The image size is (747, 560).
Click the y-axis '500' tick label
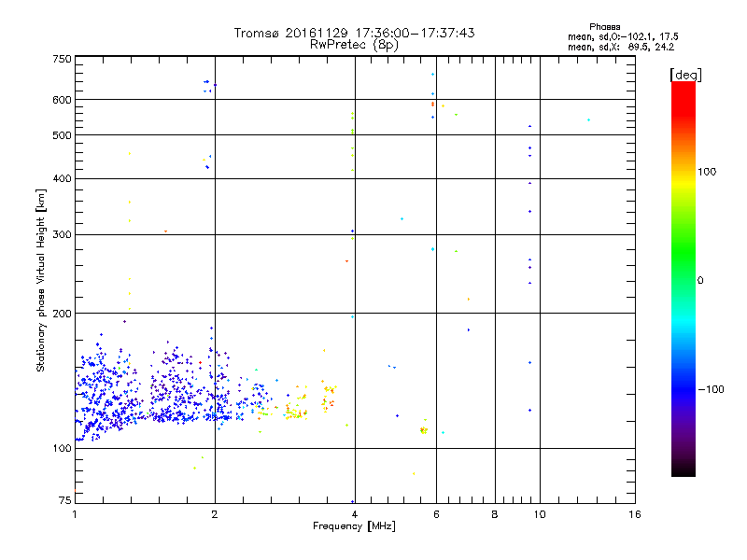(62, 135)
